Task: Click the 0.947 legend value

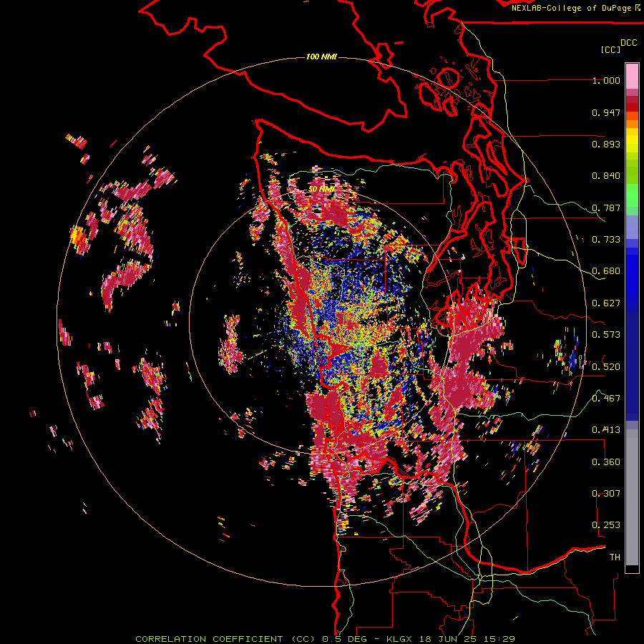Action: pos(606,112)
